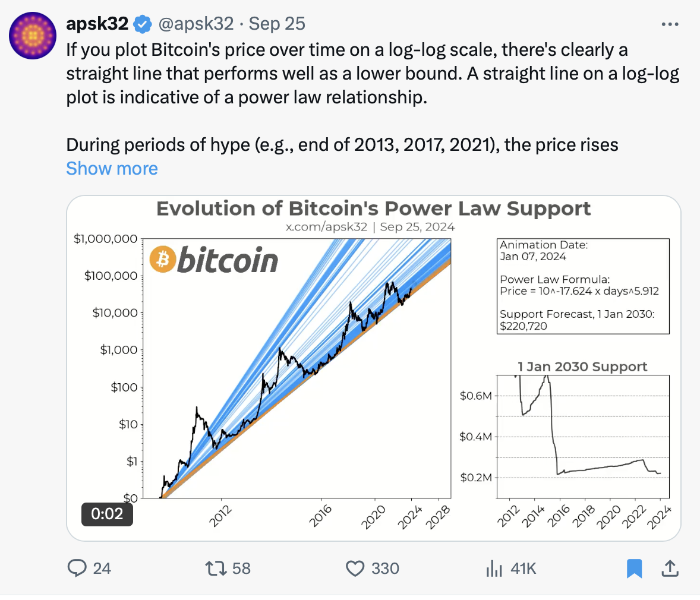The image size is (700, 600).
Task: Click the 24 replies count
Action: click(x=102, y=569)
